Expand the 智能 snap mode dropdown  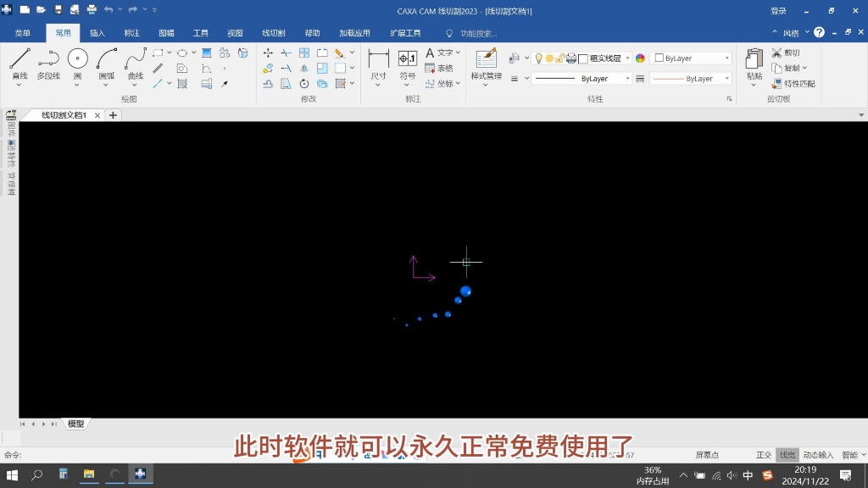click(863, 455)
